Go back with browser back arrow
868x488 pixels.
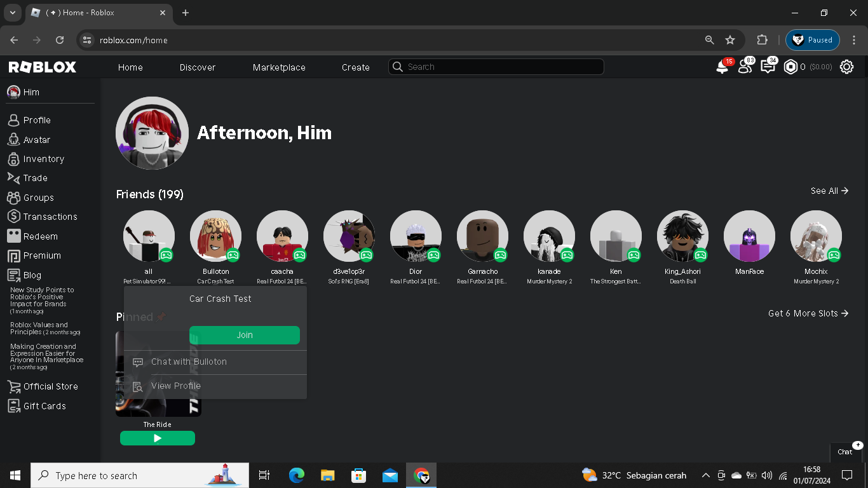coord(14,40)
